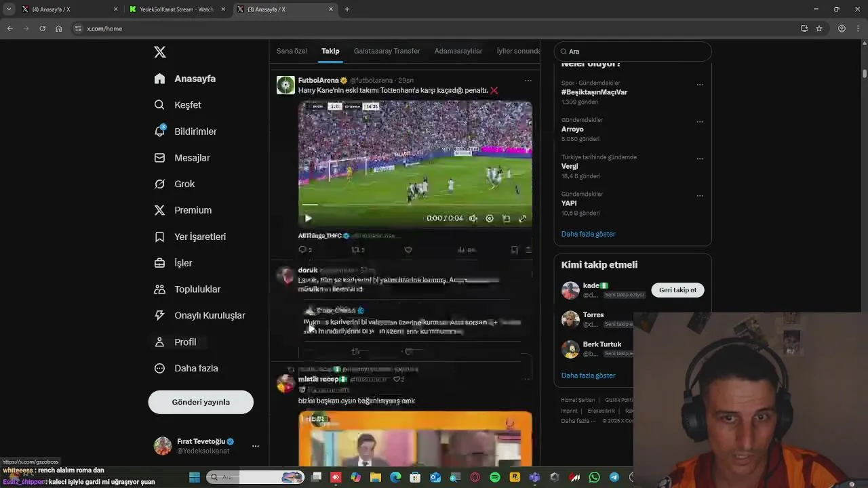Open account menu dots next to Fırat Tevetoğlu

(x=255, y=446)
